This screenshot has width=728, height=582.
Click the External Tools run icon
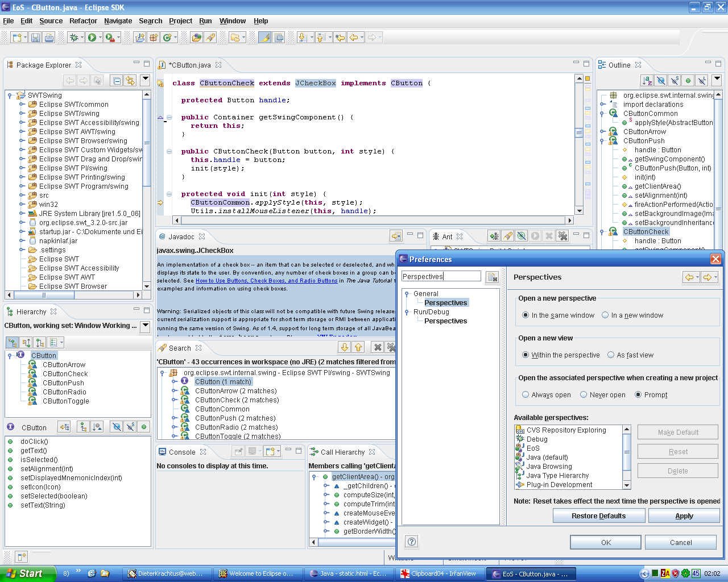tap(110, 38)
